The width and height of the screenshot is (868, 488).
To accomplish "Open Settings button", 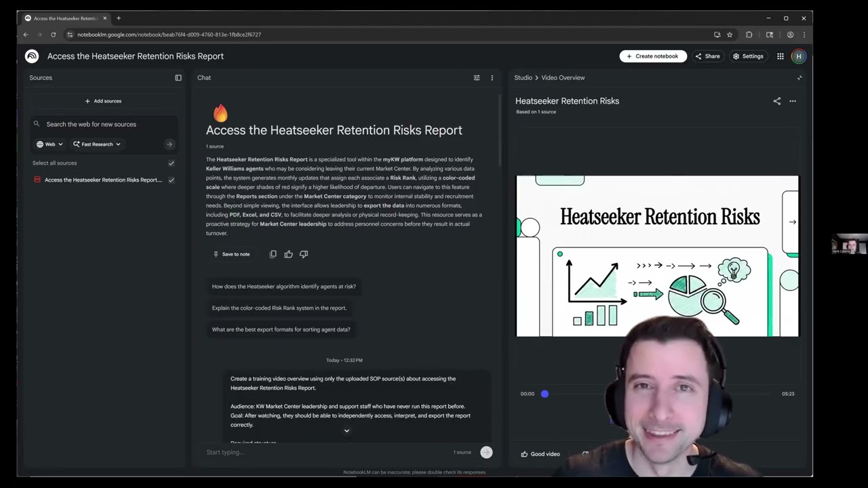I will coord(748,56).
